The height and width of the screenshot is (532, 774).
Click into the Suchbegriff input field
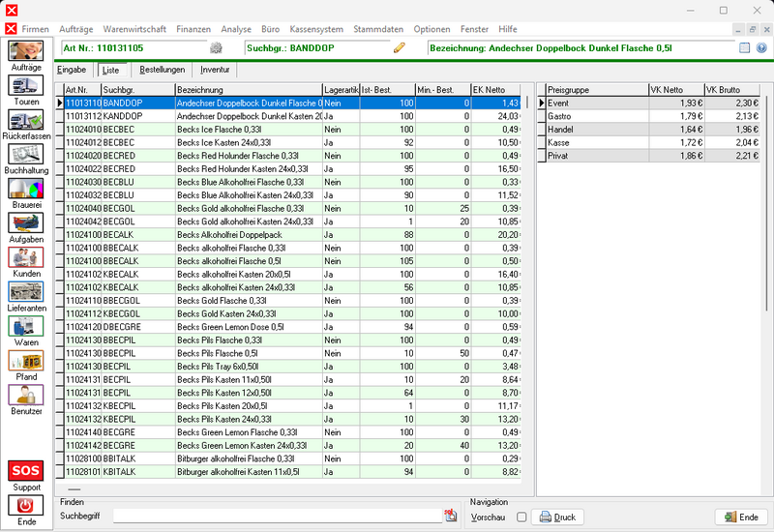[278, 516]
